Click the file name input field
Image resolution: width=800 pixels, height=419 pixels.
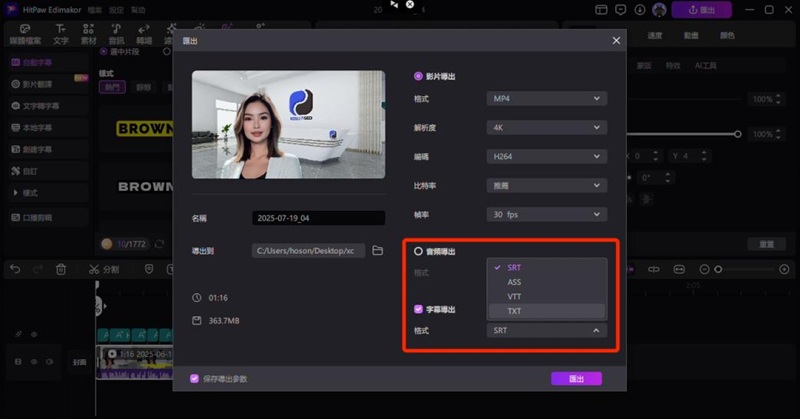click(x=318, y=218)
